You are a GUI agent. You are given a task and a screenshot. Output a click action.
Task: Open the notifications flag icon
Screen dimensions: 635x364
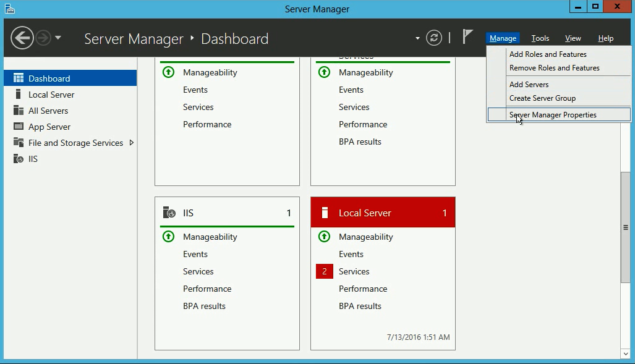tap(467, 37)
